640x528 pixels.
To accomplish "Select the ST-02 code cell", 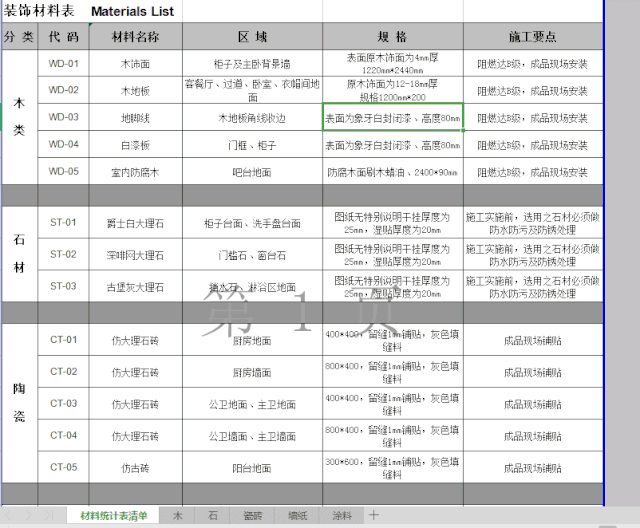I will [x=63, y=255].
